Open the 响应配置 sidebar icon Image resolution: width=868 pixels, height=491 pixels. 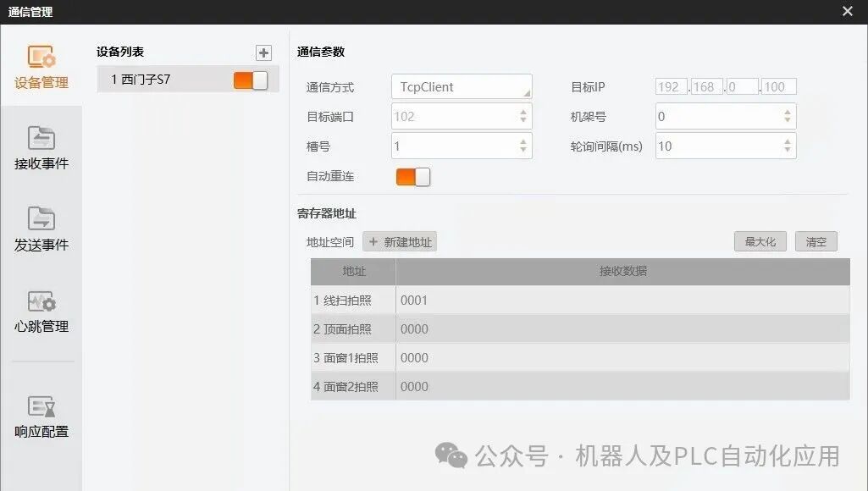pos(41,417)
